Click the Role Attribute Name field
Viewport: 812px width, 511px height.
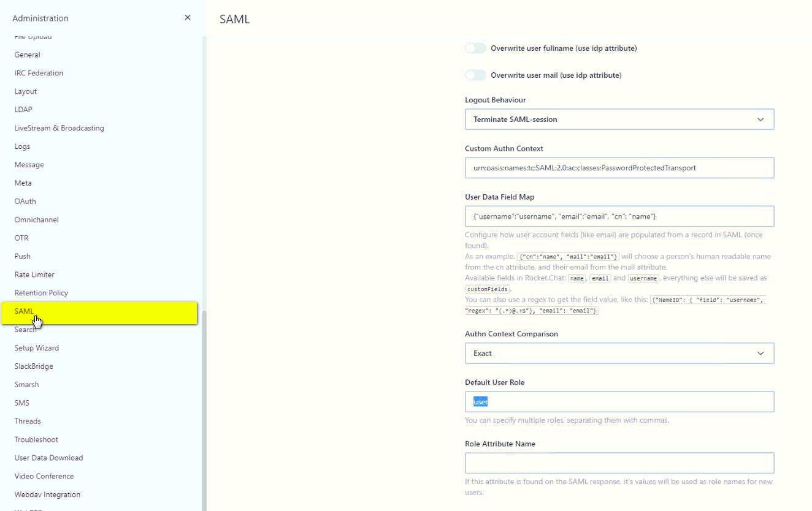point(619,463)
